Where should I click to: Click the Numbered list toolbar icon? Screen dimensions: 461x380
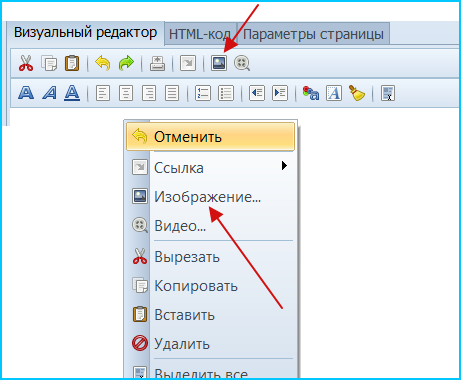click(x=203, y=93)
